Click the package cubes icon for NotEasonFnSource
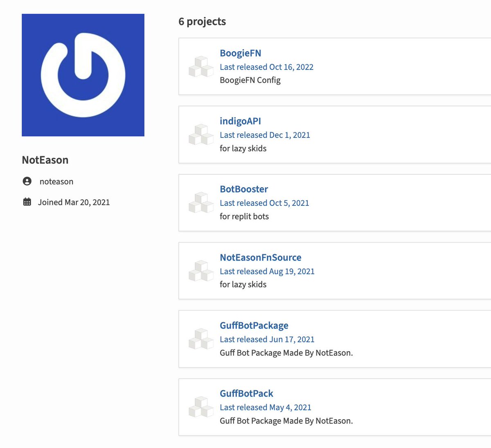 pos(201,271)
